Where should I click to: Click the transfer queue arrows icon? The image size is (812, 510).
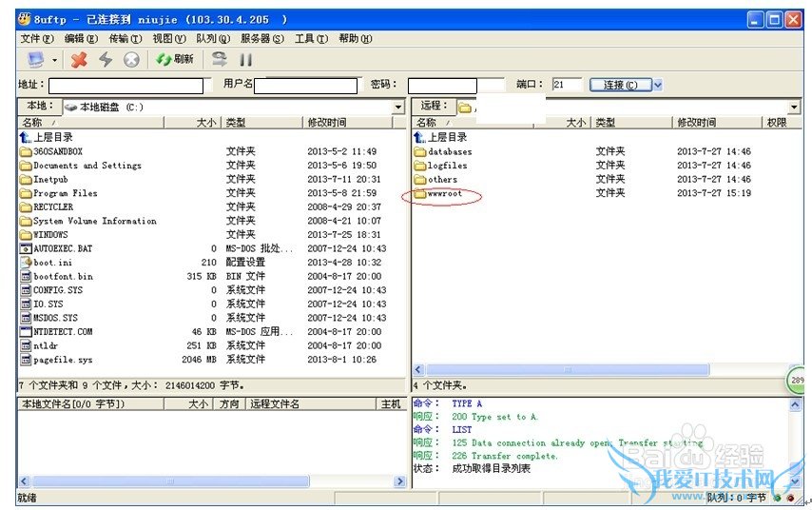[x=220, y=59]
